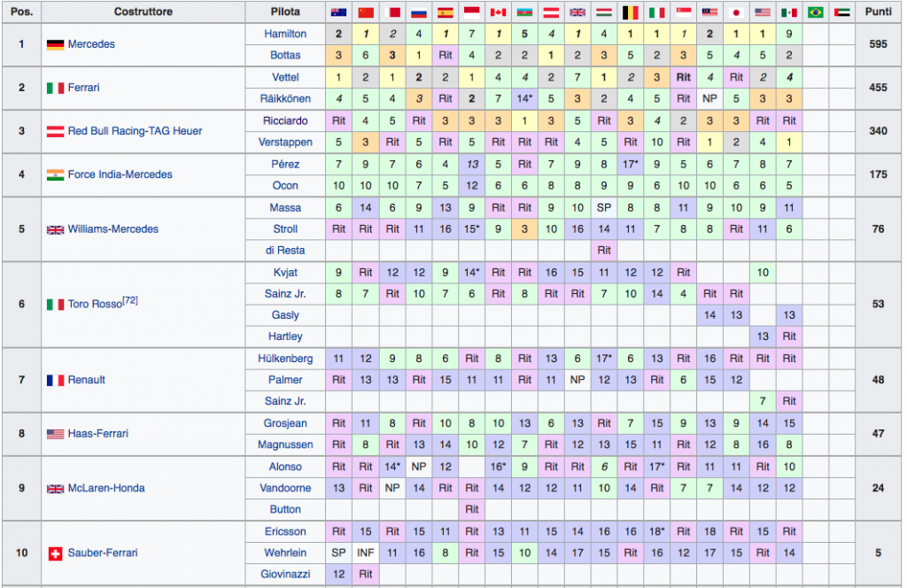Open driver link Ricciardo
This screenshot has width=907, height=588.
[x=285, y=120]
